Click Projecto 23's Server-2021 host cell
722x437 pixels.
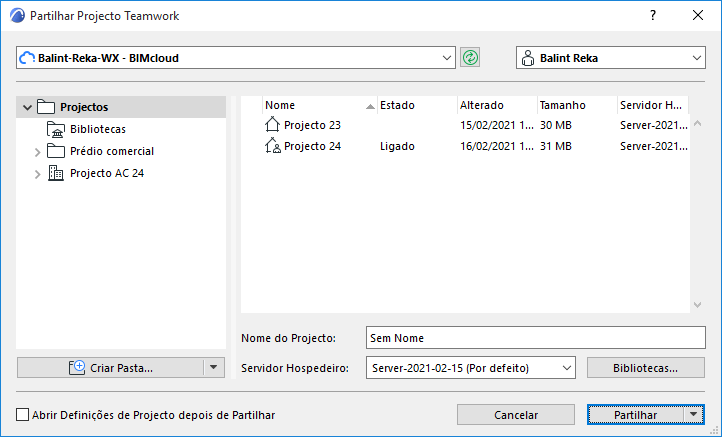[x=654, y=125]
